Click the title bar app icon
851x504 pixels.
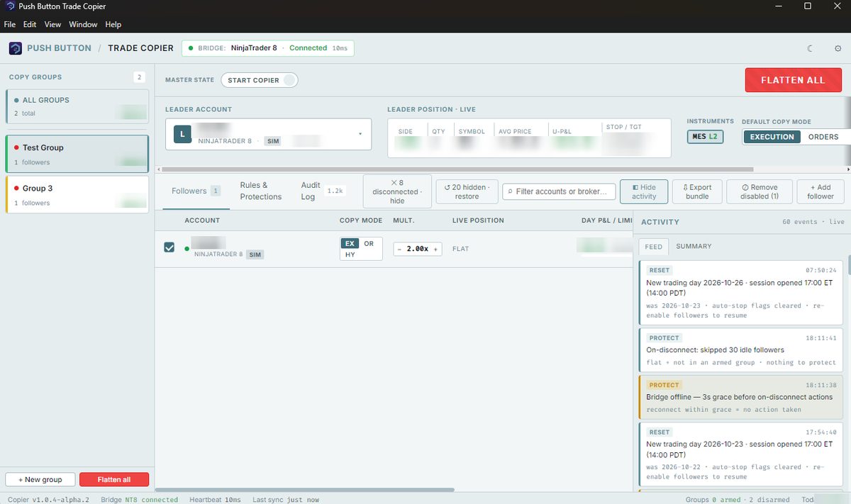click(10, 6)
